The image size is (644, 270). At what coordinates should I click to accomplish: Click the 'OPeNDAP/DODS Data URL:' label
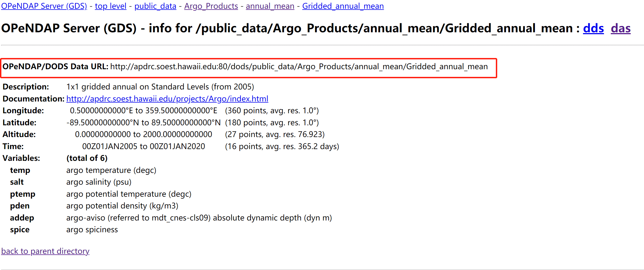tap(55, 67)
